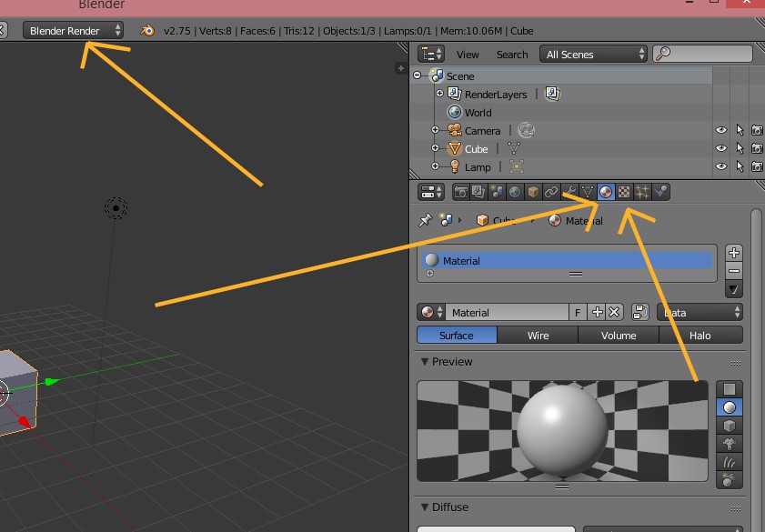This screenshot has width=765, height=532.
Task: Select the Surface material type
Action: (x=458, y=336)
